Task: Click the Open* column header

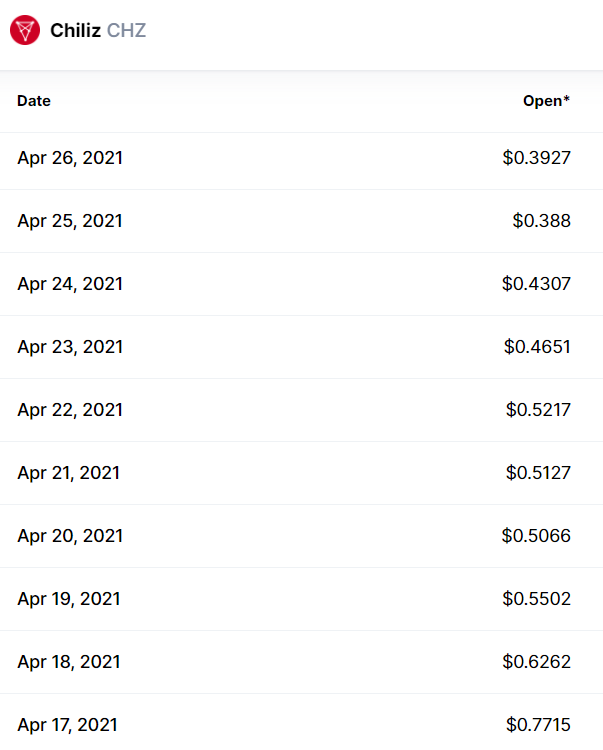Action: point(546,101)
